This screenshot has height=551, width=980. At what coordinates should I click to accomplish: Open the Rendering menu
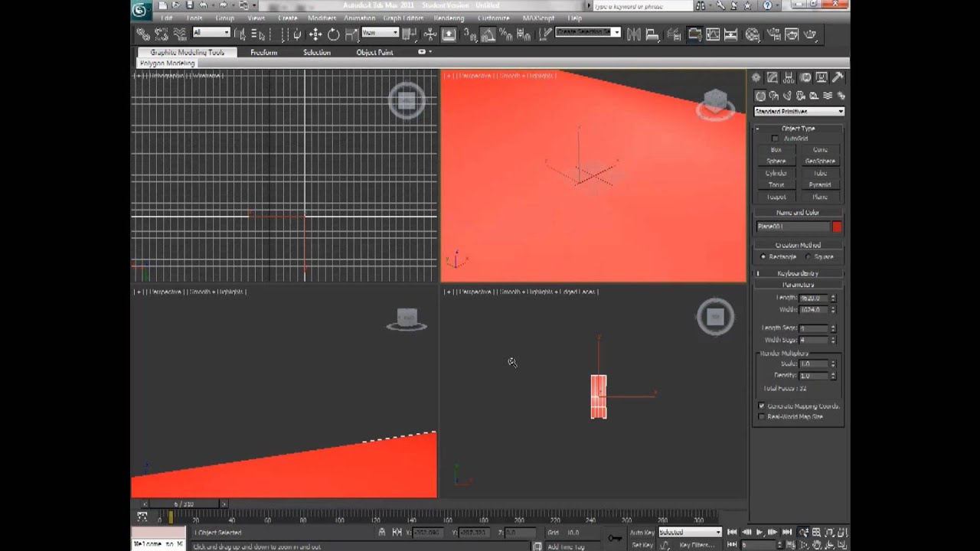(x=449, y=18)
